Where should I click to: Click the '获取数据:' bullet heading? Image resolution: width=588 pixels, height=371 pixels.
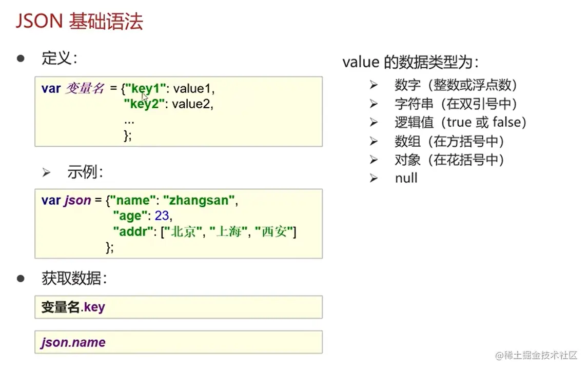74,278
